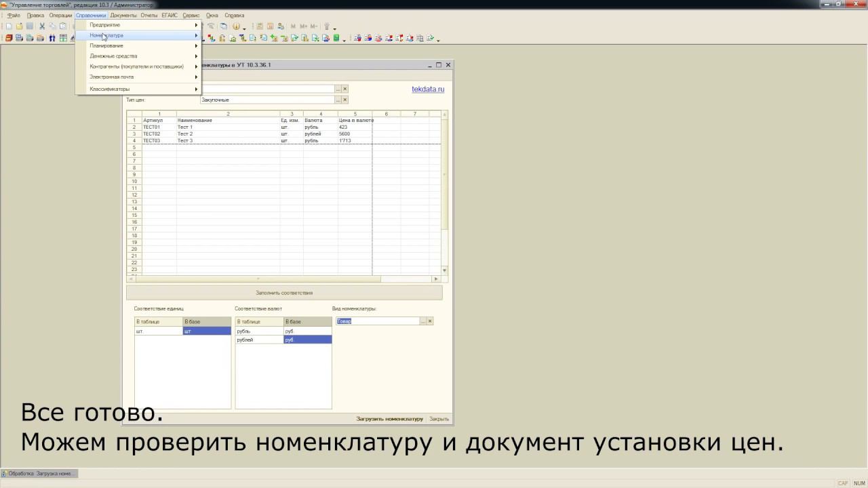Click the NUM indicator in status bar
The width and height of the screenshot is (868, 488).
[858, 483]
